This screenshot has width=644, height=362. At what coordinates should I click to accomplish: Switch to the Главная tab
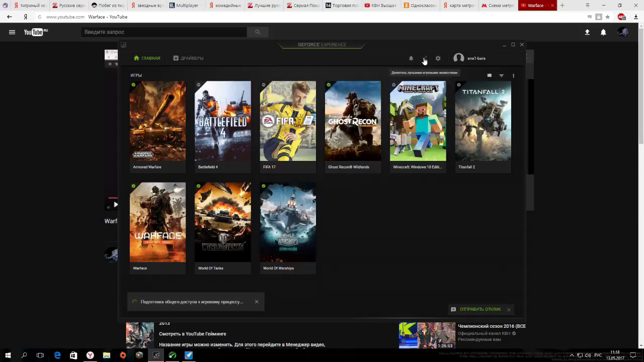147,58
